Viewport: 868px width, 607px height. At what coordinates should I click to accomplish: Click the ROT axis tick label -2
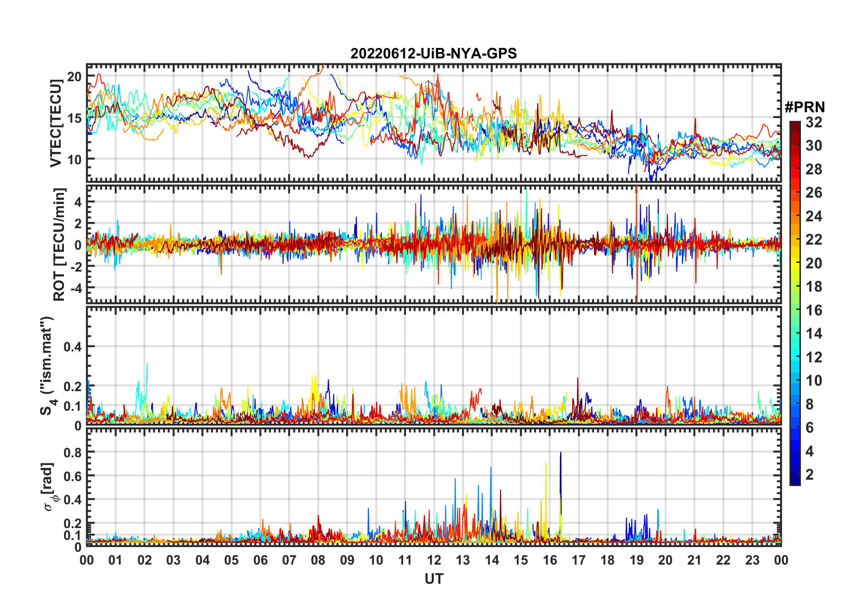coord(76,267)
